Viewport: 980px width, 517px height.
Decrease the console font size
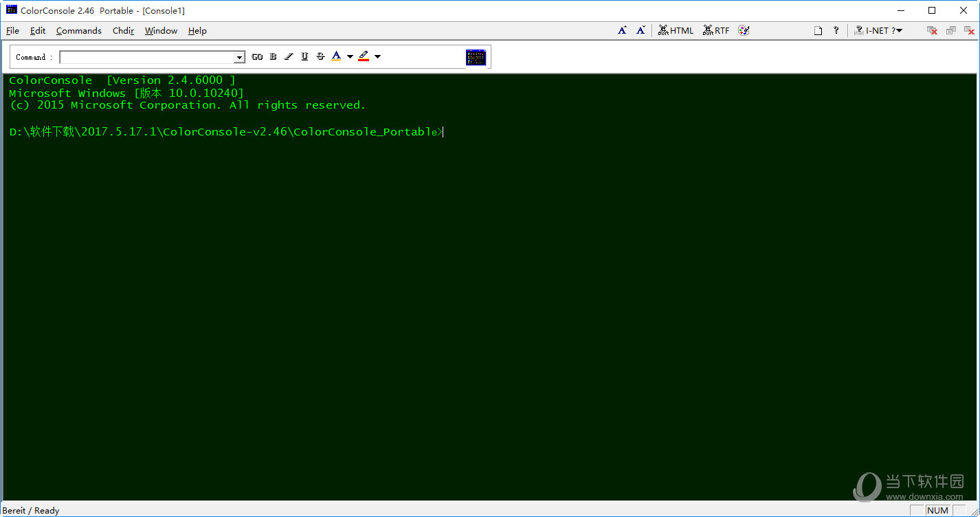641,30
